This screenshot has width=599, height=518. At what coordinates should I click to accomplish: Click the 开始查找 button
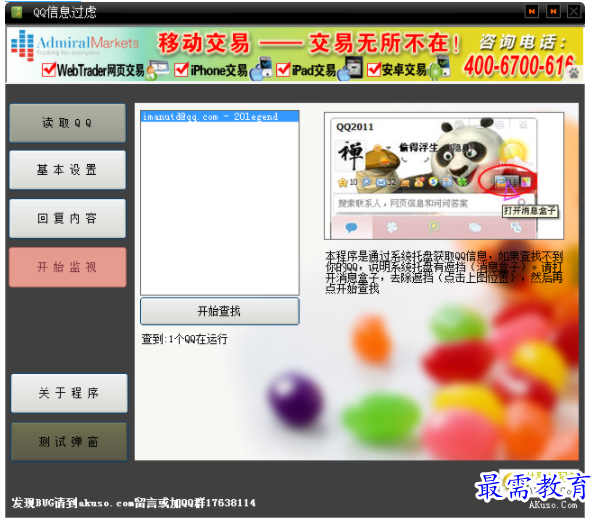click(x=220, y=311)
